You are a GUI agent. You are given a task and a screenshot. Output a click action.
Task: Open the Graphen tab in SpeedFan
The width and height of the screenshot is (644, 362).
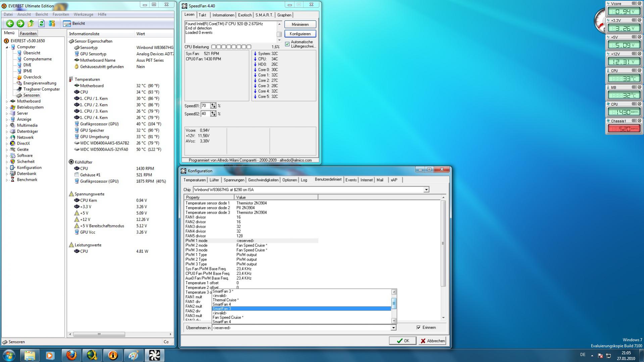coord(284,15)
